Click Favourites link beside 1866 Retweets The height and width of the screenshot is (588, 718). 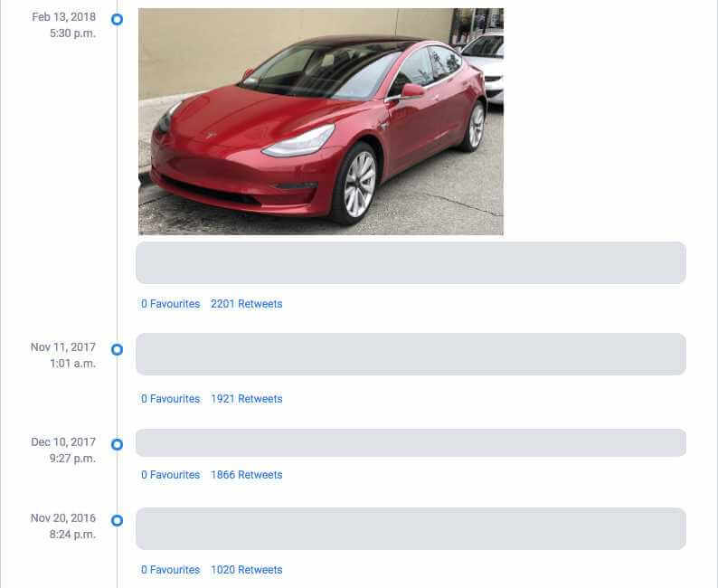[170, 475]
